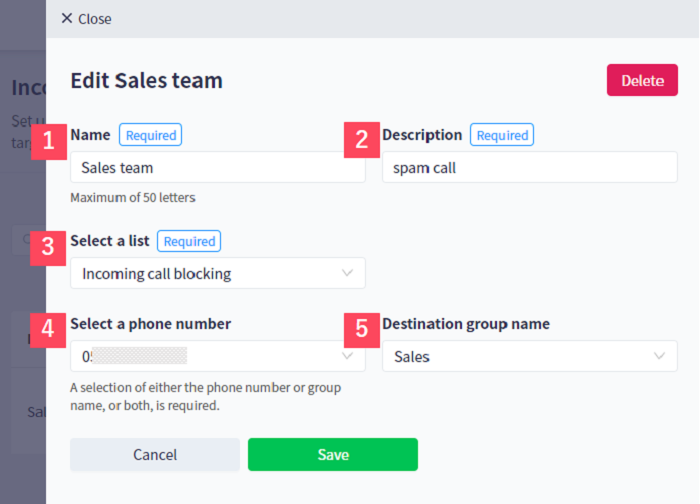Click the Required badge next to Description

point(502,135)
